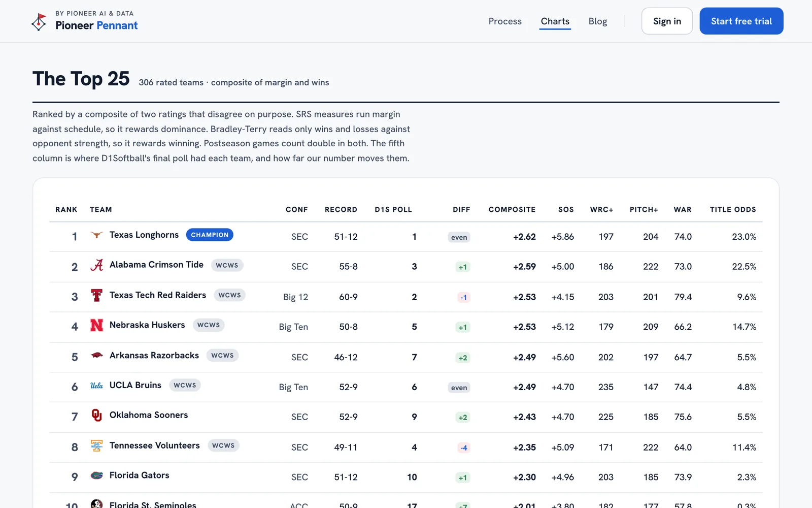
Task: Click the Florida Gators logo
Action: tap(96, 475)
